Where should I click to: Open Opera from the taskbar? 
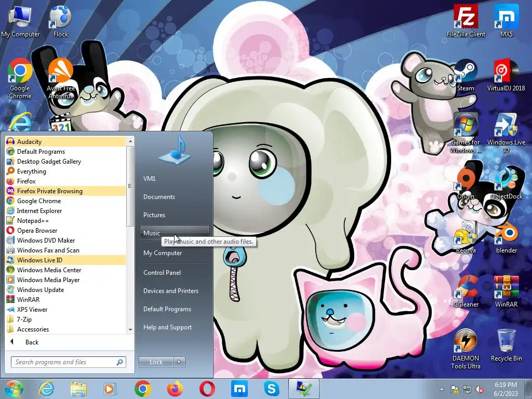(207, 389)
